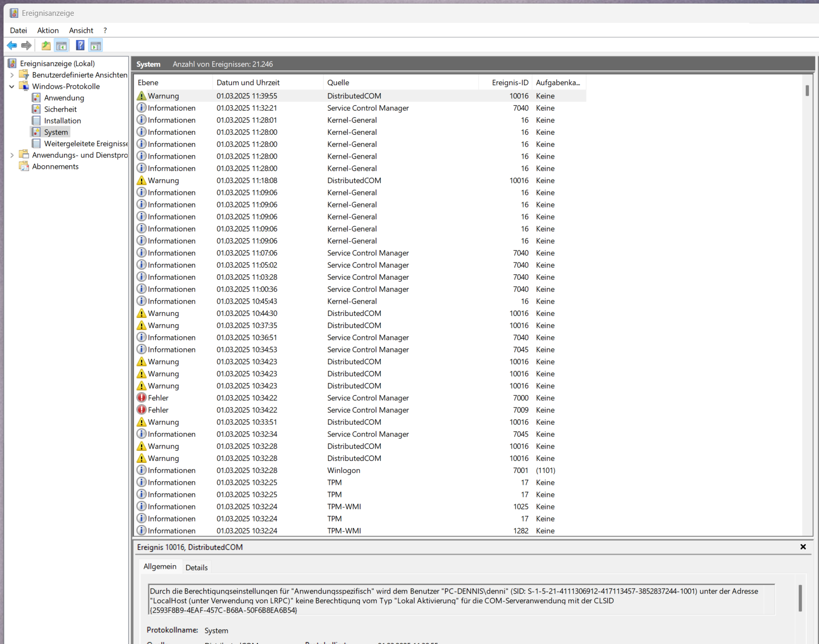
Task: Select Anwendung in the tree
Action: click(x=64, y=98)
